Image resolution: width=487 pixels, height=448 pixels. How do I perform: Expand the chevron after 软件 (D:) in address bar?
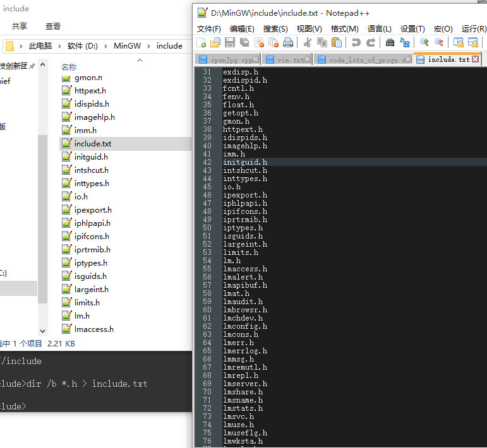[x=106, y=46]
